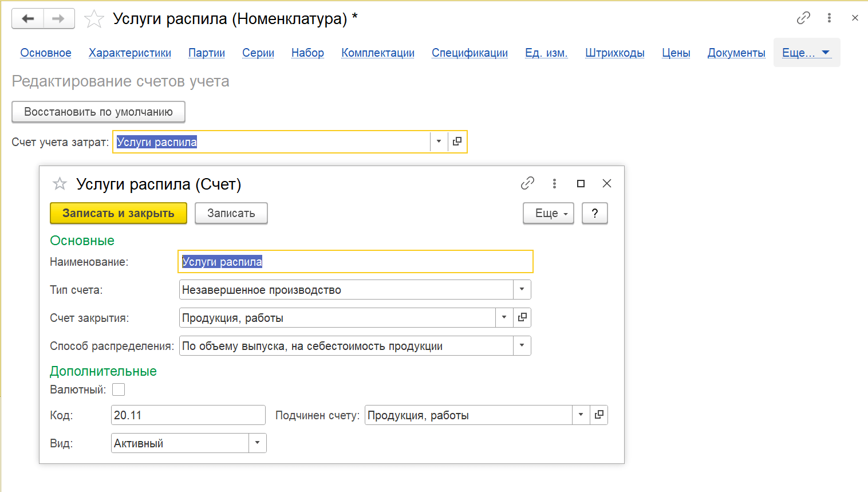
Task: Click the forward navigation arrow
Action: [x=58, y=19]
